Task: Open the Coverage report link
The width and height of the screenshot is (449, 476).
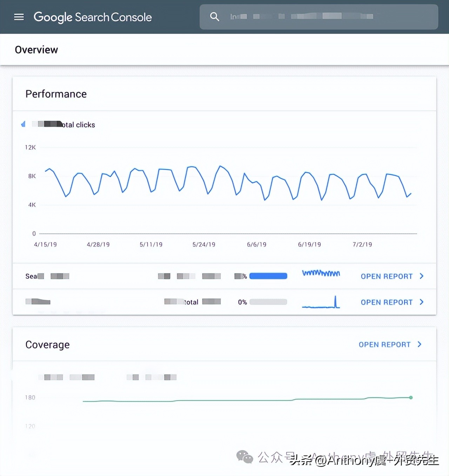Action: 384,345
